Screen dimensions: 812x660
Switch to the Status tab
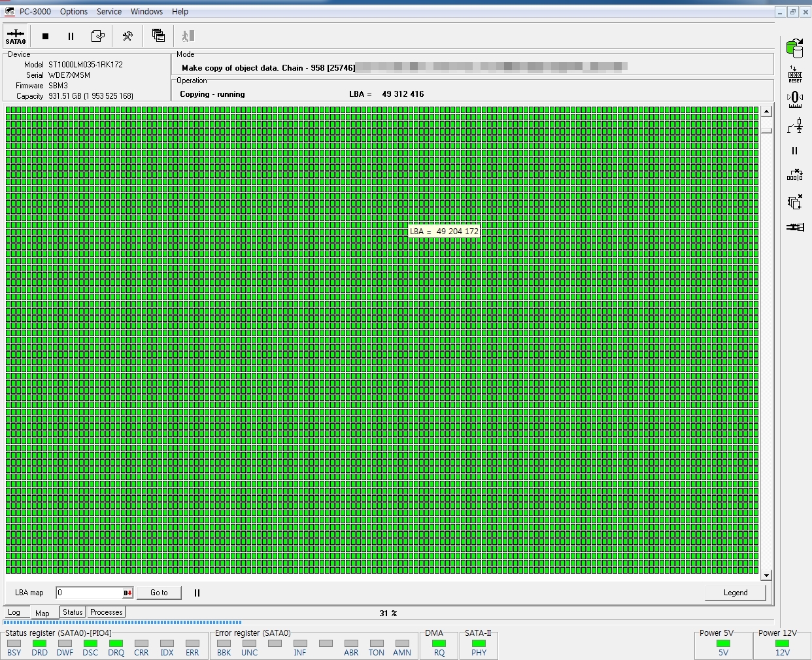73,612
